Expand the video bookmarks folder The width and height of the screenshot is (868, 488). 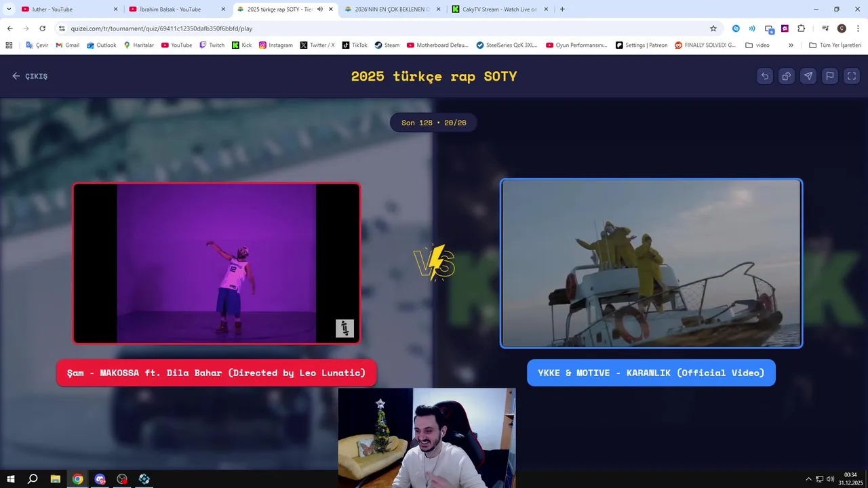[757, 45]
